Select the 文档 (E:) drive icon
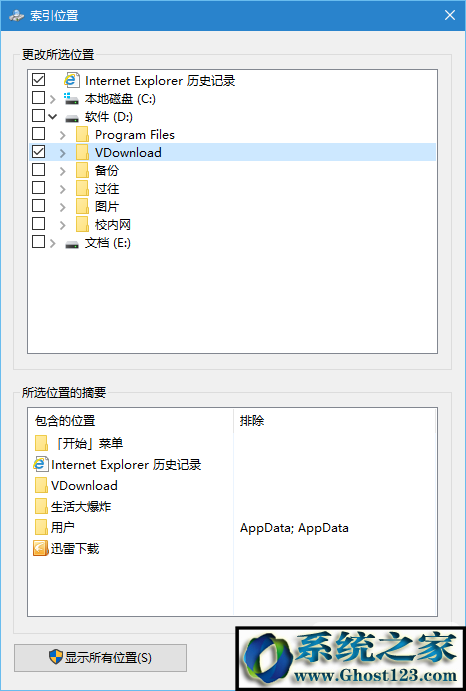The image size is (466, 691). tap(72, 244)
